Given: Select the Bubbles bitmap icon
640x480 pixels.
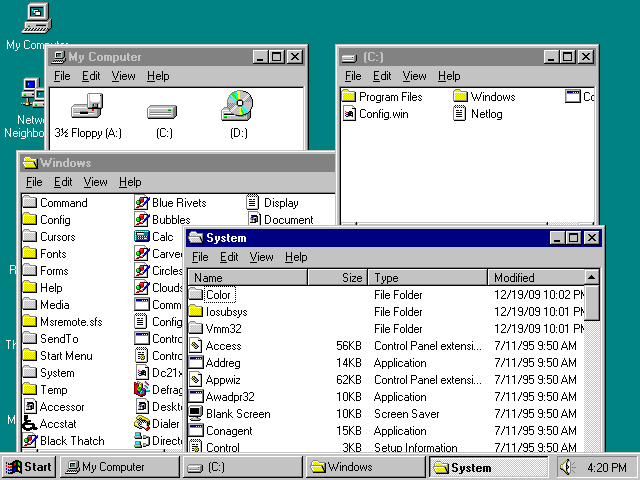Looking at the screenshot, I should click(142, 220).
